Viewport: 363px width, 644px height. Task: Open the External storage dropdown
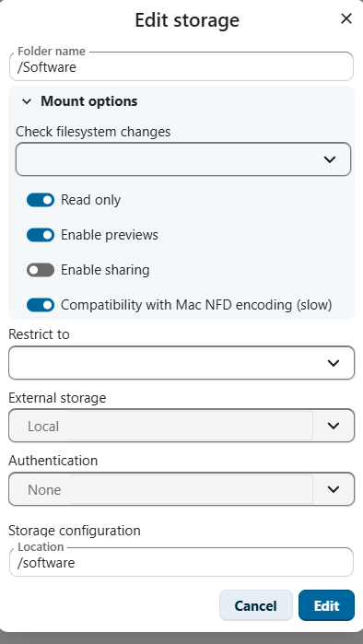[x=181, y=426]
